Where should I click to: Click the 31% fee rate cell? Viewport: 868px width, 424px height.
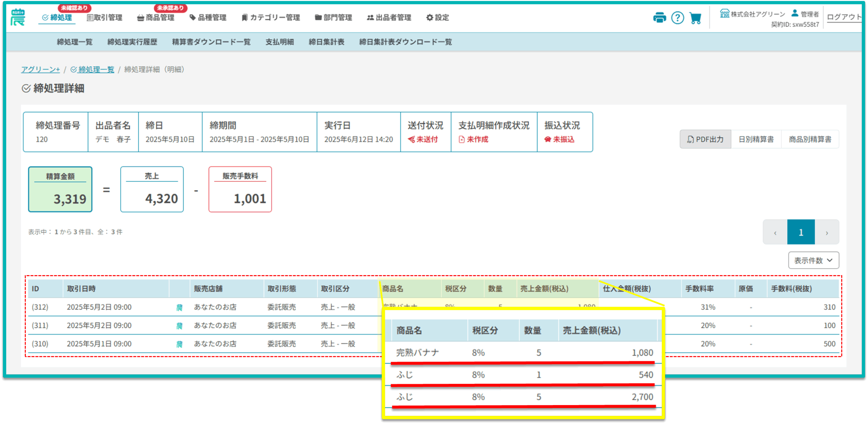(708, 307)
